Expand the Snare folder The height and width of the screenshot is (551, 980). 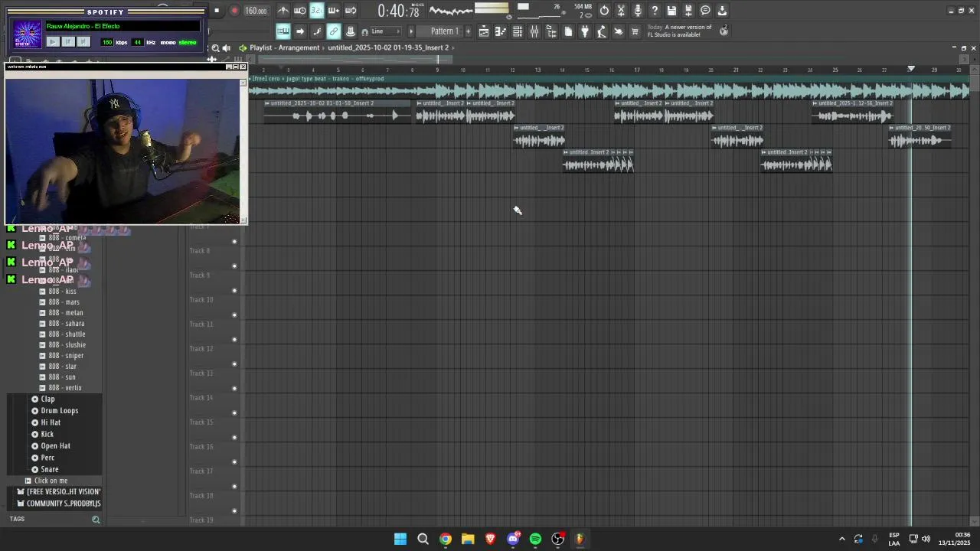(49, 470)
